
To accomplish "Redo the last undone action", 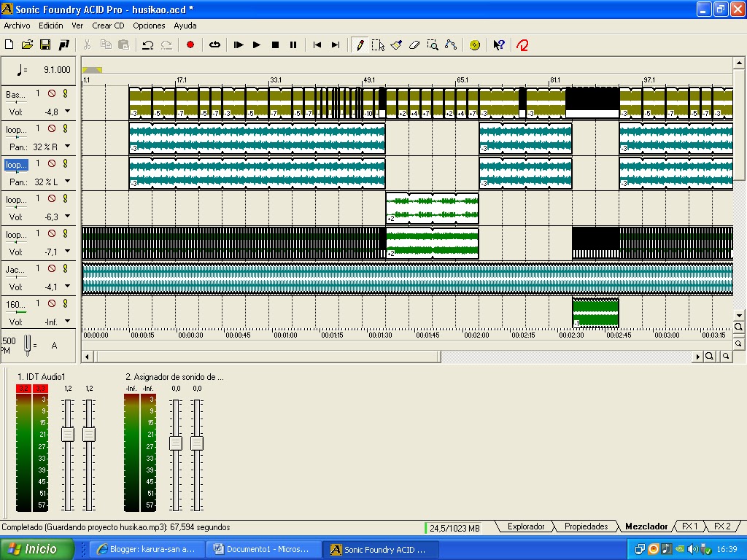I will (166, 44).
